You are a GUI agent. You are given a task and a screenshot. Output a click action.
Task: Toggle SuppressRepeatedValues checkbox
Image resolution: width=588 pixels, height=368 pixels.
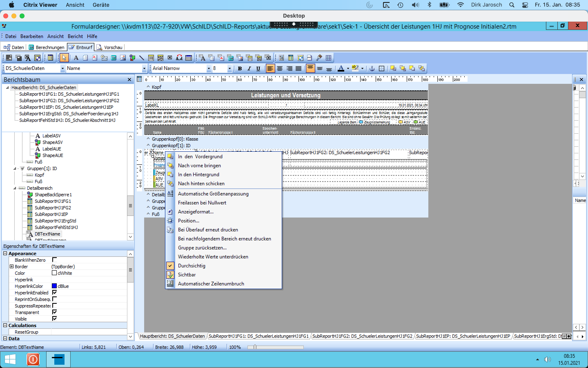point(55,305)
